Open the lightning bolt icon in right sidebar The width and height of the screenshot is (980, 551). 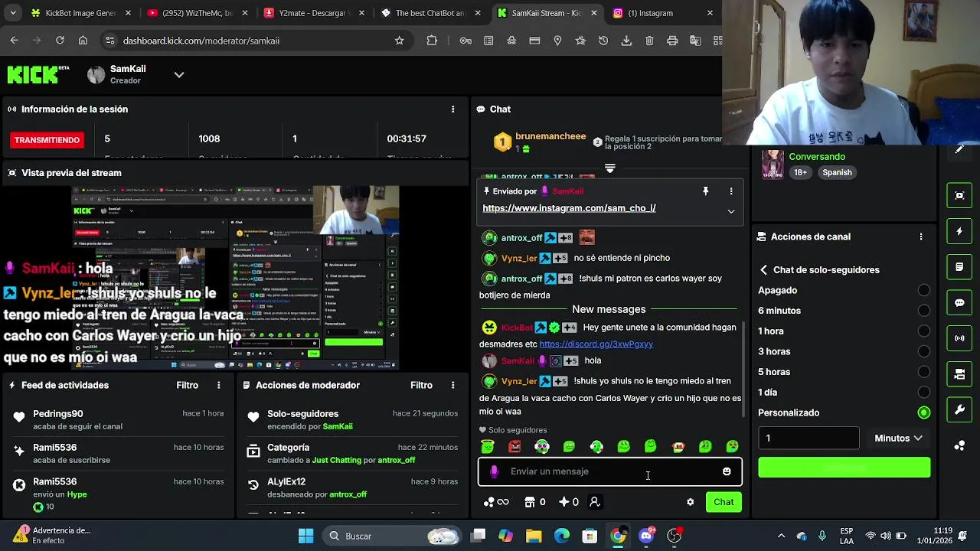tap(959, 231)
